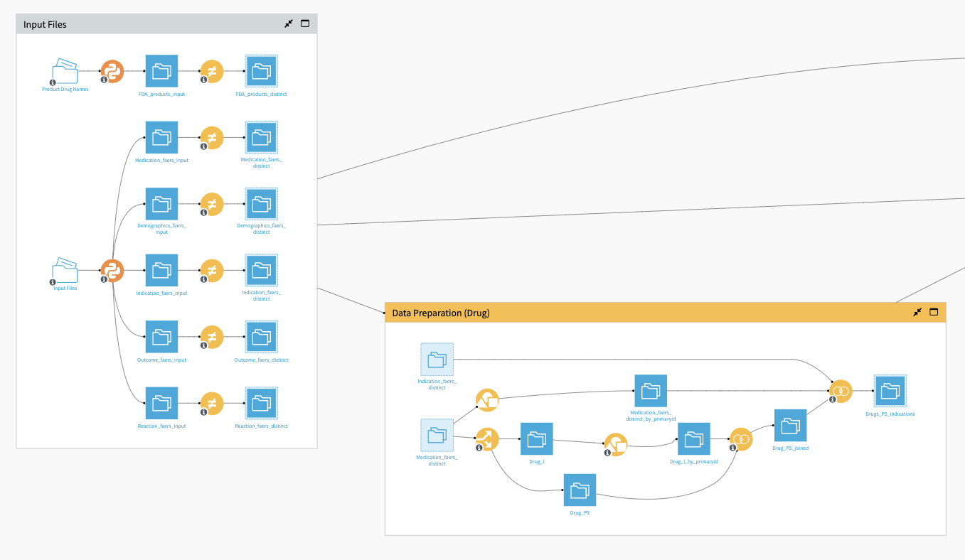Select the Distinct recipe before Reaction_faers_distinct
Image resolution: width=965 pixels, height=560 pixels.
pyautogui.click(x=211, y=403)
